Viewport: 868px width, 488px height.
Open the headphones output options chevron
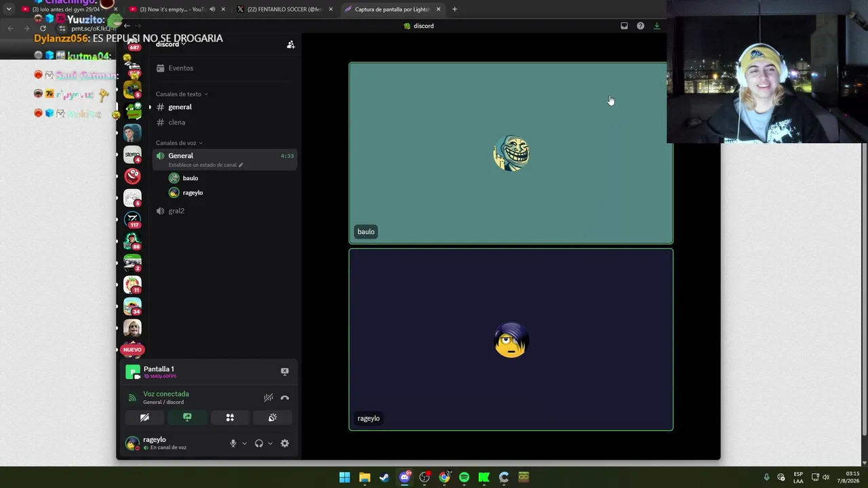click(270, 443)
